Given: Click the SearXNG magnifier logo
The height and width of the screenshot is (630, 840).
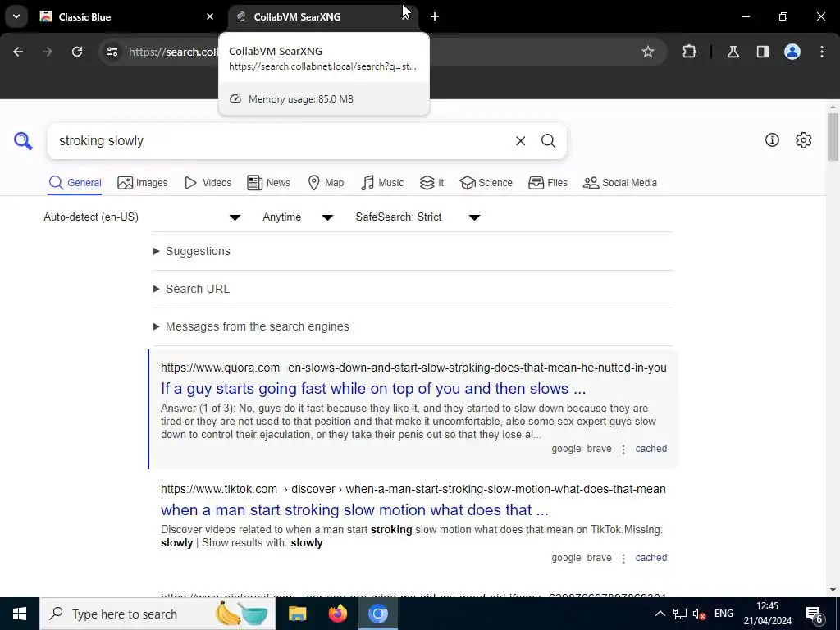Looking at the screenshot, I should point(23,141).
